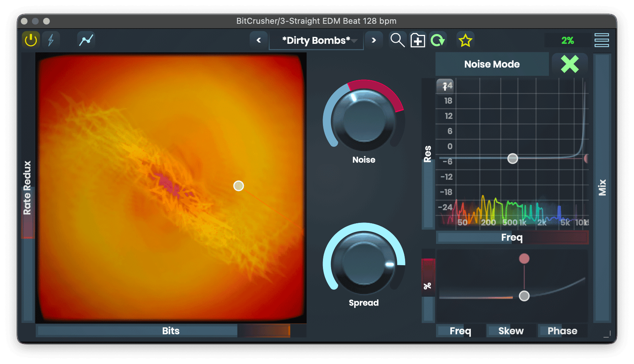Click the Freq slider below the spectrum graph
This screenshot has width=634, height=364.
point(512,237)
